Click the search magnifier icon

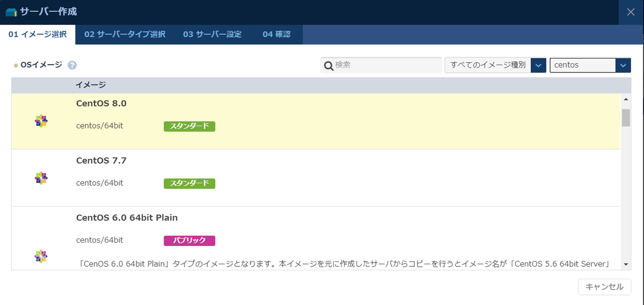328,66
